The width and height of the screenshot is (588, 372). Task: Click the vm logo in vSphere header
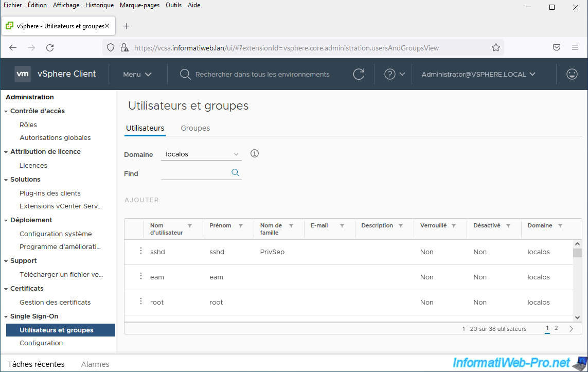(23, 74)
